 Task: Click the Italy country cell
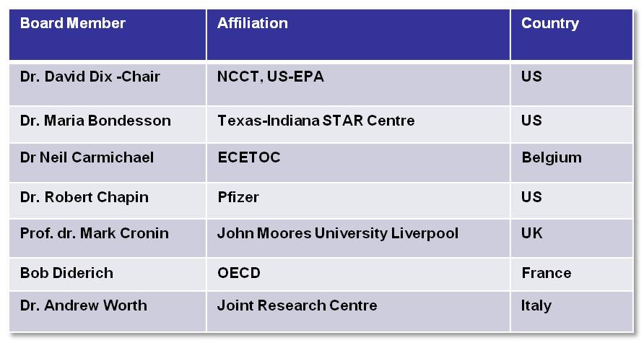click(536, 305)
